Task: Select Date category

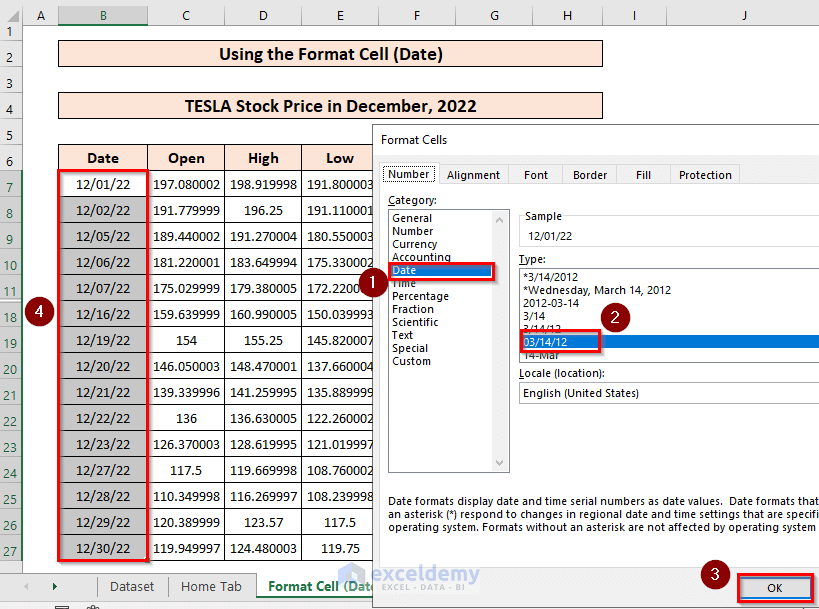Action: (441, 271)
